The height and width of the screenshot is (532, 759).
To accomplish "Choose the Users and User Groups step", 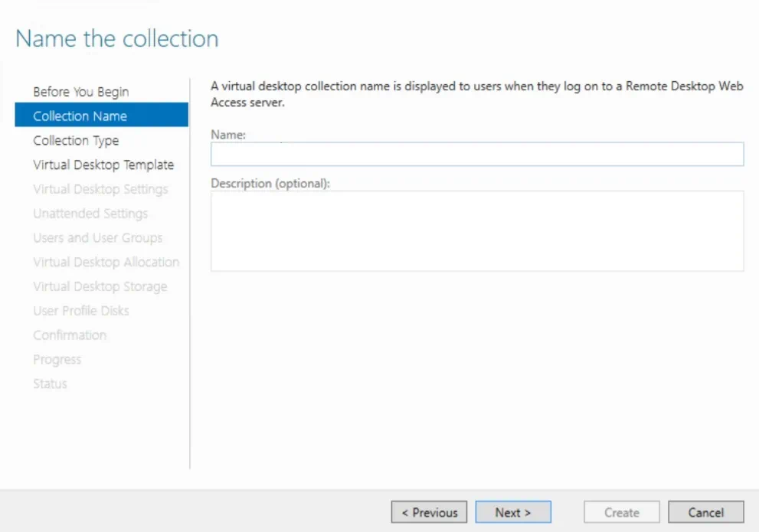I will 97,238.
